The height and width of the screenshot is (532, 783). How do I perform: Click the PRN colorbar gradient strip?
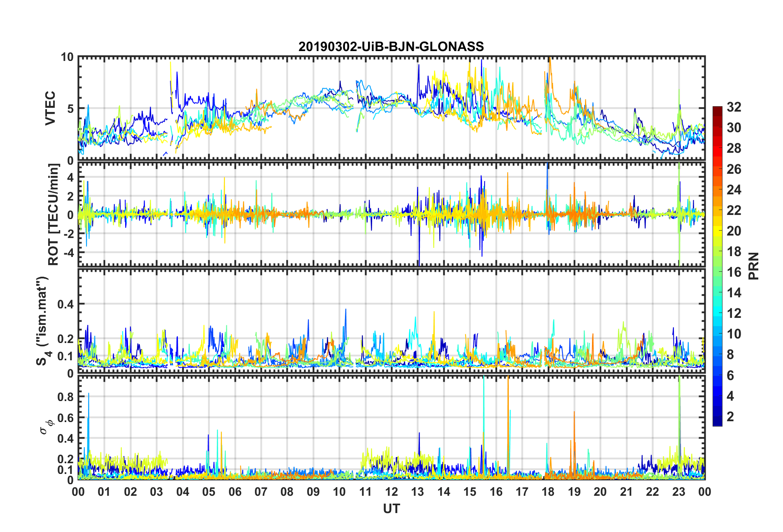pos(718,266)
